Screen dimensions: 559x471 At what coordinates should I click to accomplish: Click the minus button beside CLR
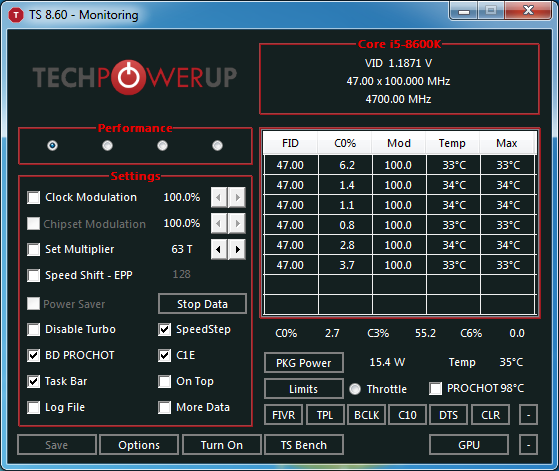(x=528, y=415)
